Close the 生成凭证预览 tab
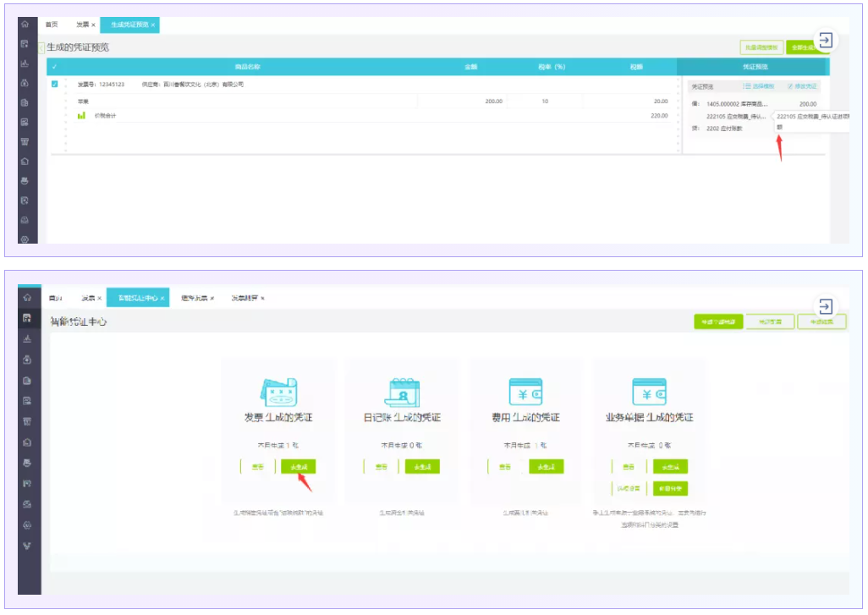The image size is (868, 615). [x=153, y=25]
